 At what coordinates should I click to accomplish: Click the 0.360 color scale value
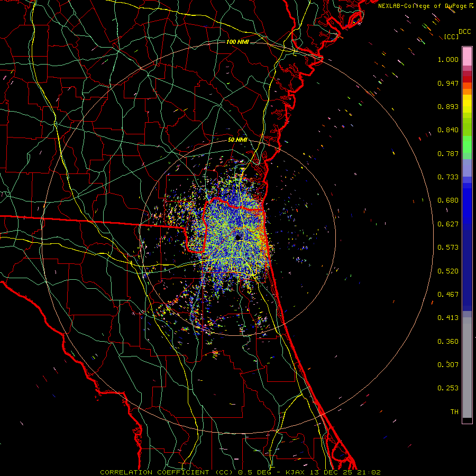pos(448,342)
